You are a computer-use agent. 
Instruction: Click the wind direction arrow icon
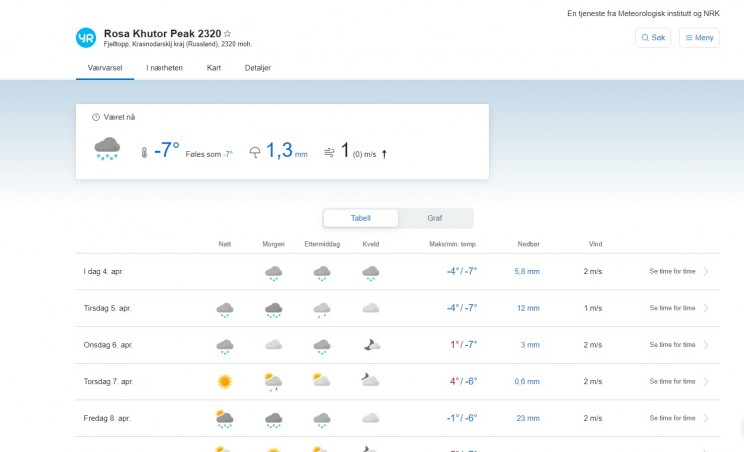coord(384,154)
